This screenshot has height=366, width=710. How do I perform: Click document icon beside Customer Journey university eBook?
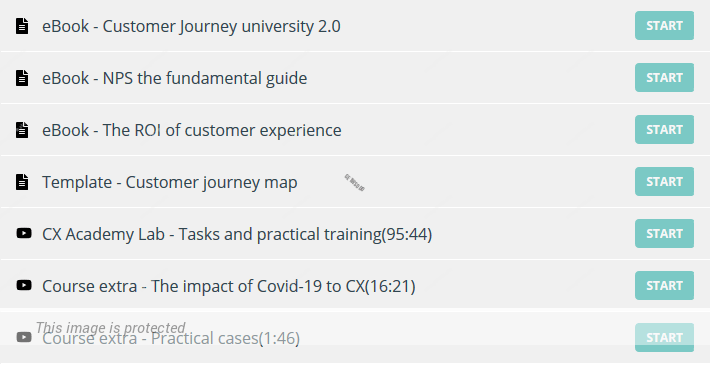tap(22, 26)
